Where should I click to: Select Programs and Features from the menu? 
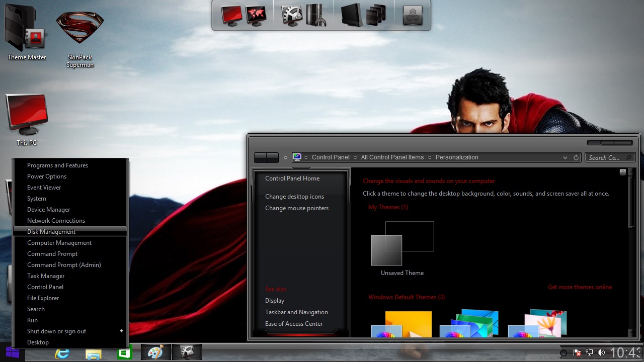pyautogui.click(x=70, y=165)
